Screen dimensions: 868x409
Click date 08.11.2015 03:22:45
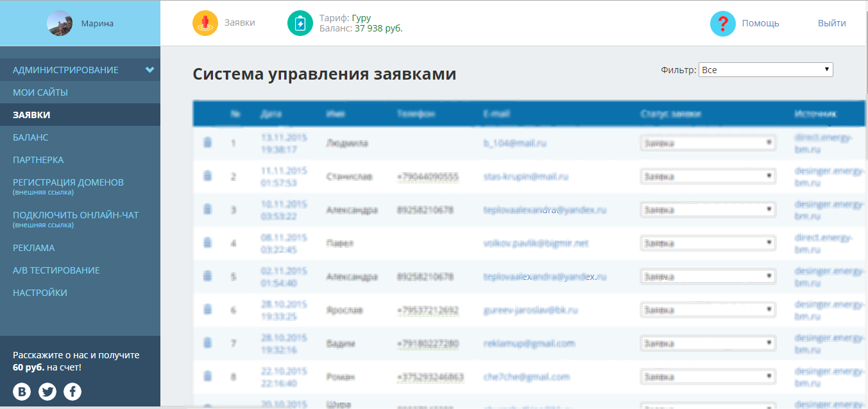coord(284,243)
